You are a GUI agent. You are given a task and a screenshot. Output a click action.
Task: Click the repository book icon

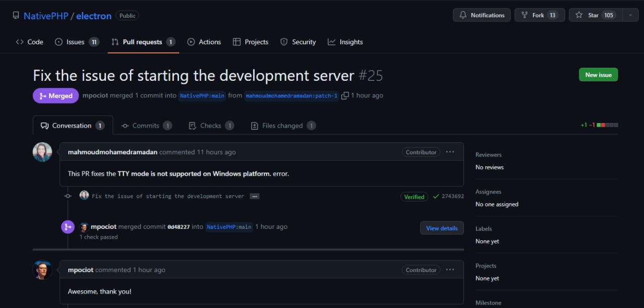coord(16,16)
